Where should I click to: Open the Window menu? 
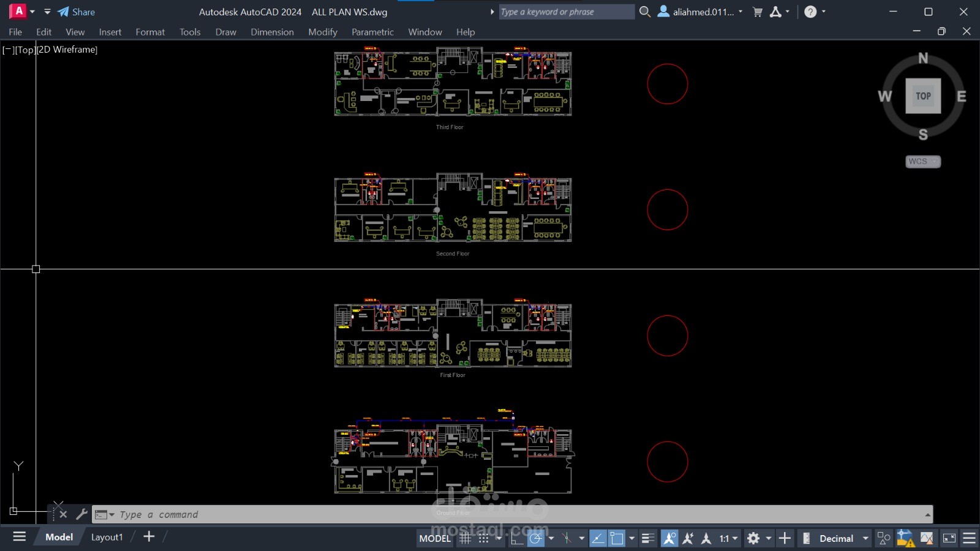425,32
